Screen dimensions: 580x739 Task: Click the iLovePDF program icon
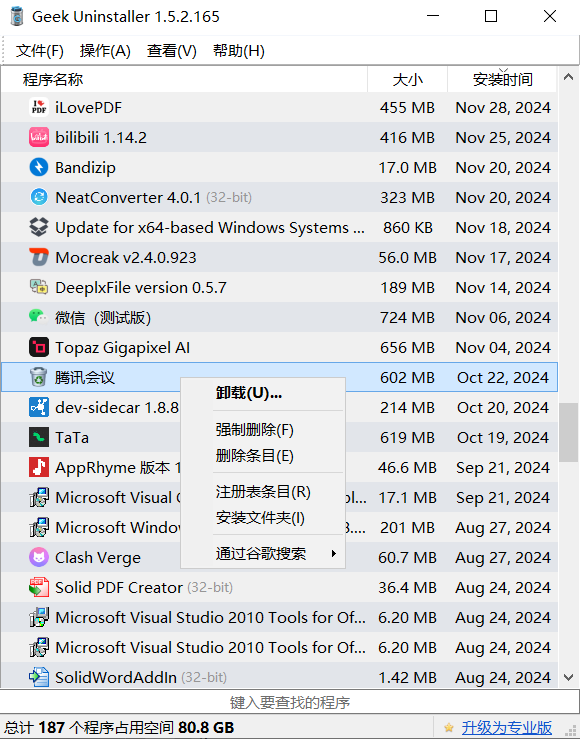coord(39,107)
